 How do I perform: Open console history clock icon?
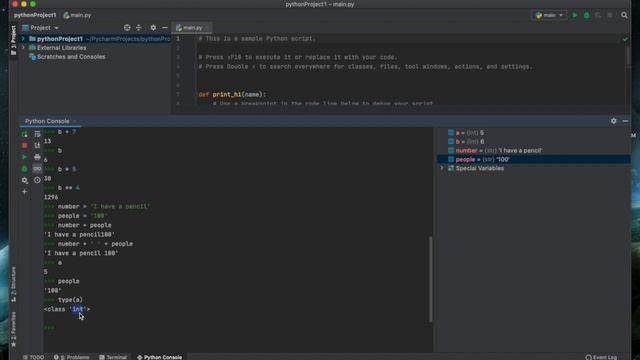[37, 180]
